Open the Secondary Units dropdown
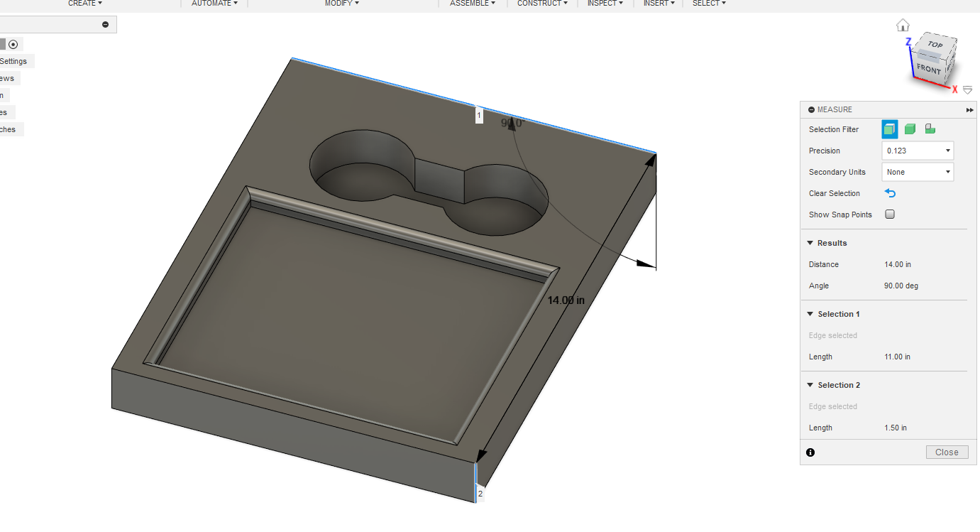 pyautogui.click(x=918, y=172)
